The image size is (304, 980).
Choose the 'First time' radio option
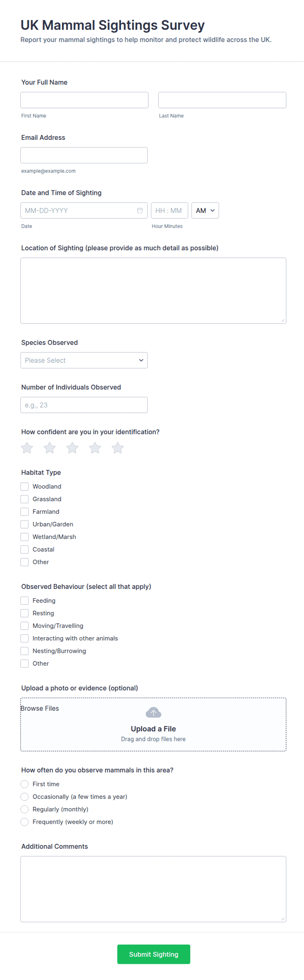(x=25, y=784)
